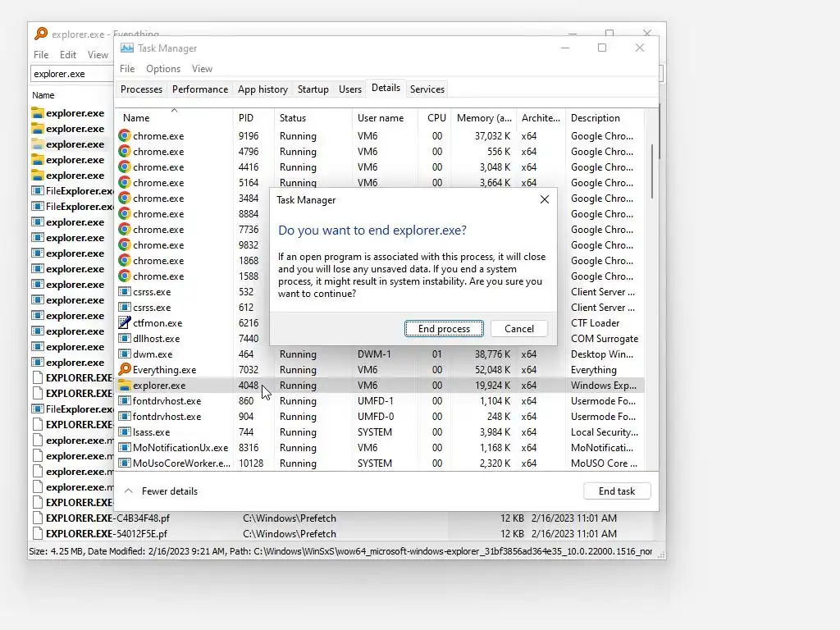The image size is (840, 630).
Task: Switch to the Performance tab
Action: [x=200, y=89]
